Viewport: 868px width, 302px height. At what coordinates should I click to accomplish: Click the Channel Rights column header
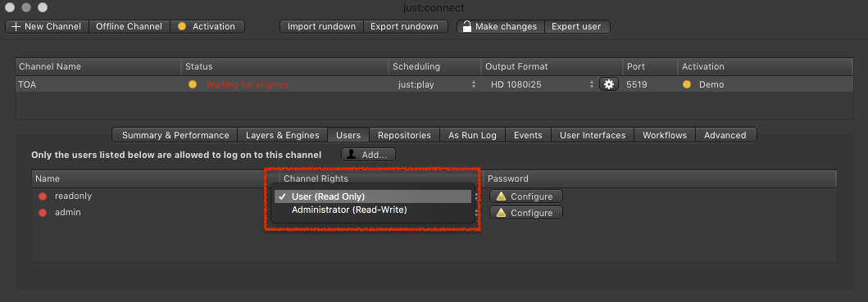tap(381, 178)
